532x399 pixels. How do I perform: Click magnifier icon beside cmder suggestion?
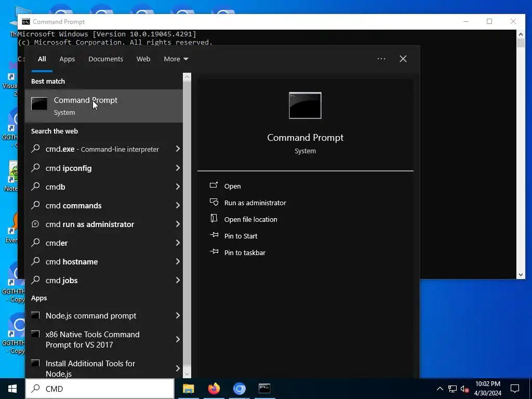[x=35, y=243]
